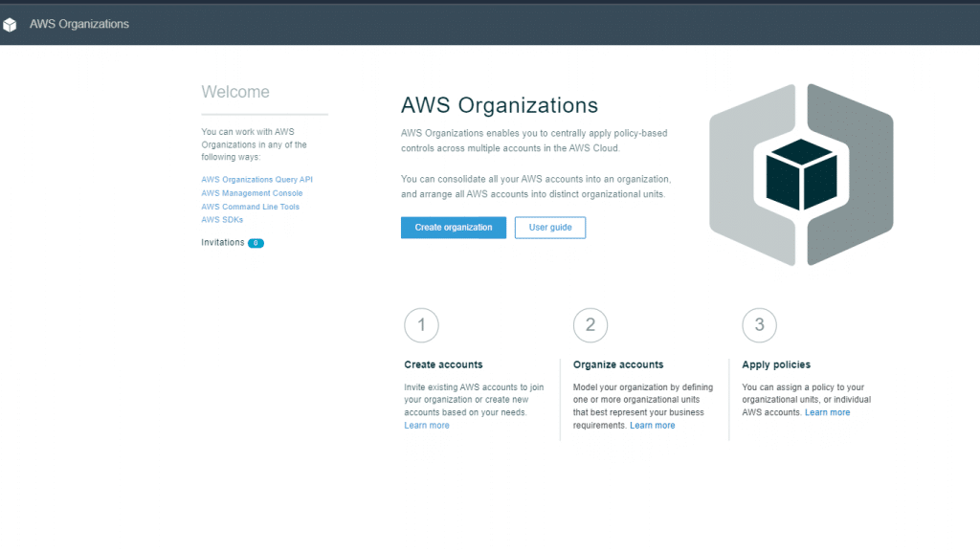Click the step 1 circle icon
Image resolution: width=980 pixels, height=551 pixels.
(421, 325)
